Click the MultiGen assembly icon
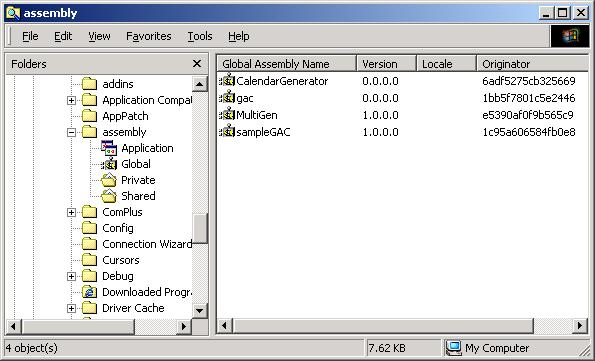The height and width of the screenshot is (361, 595). (x=227, y=115)
